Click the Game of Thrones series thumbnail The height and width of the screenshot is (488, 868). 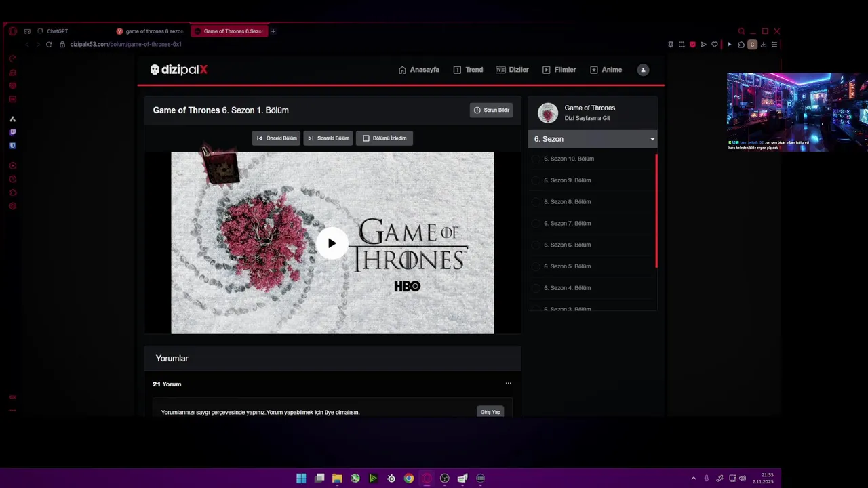[x=548, y=113]
